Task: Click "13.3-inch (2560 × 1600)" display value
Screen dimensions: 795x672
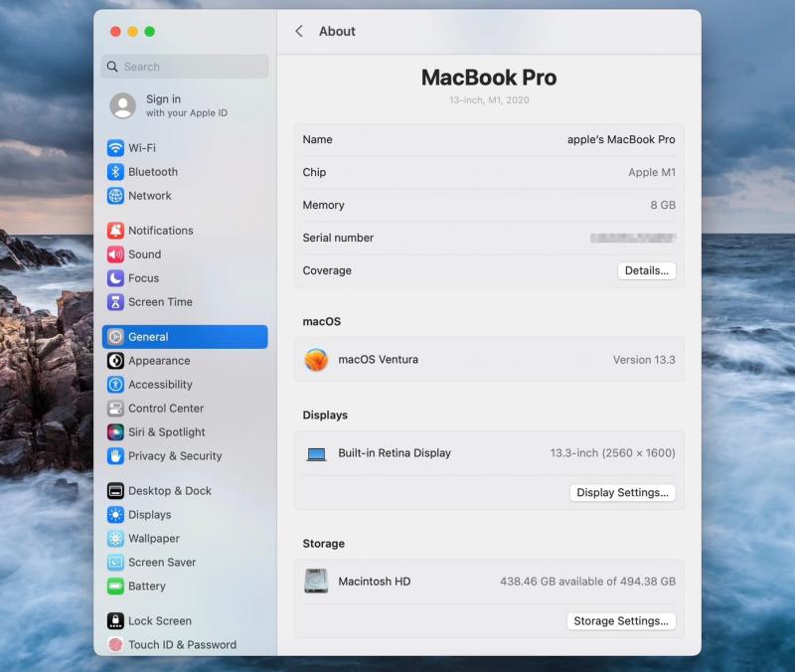Action: pyautogui.click(x=613, y=453)
